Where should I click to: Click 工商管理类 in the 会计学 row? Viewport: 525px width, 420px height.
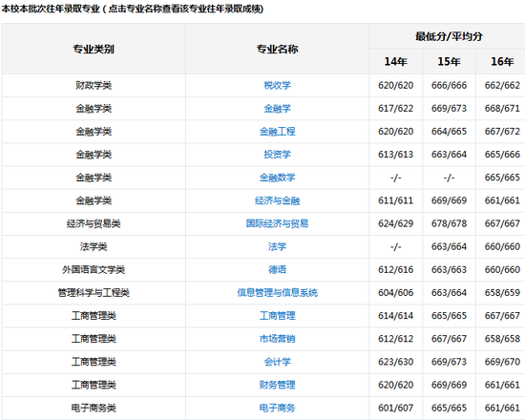click(94, 362)
